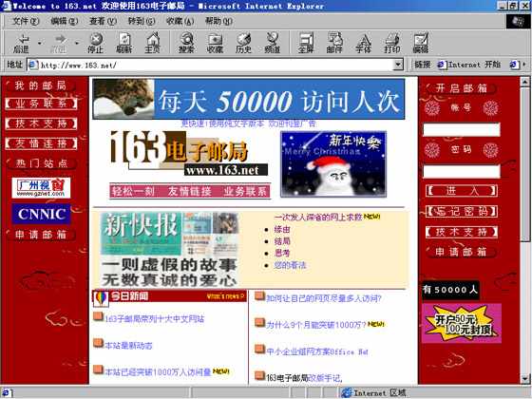Open the 中小企业组网方案 Office Net link
The image size is (532, 399).
[317, 351]
